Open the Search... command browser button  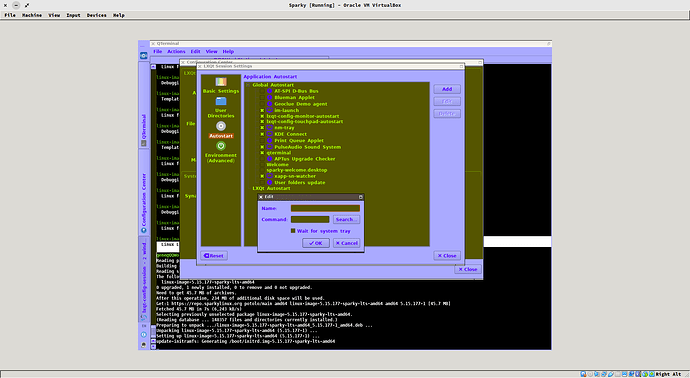coord(346,219)
